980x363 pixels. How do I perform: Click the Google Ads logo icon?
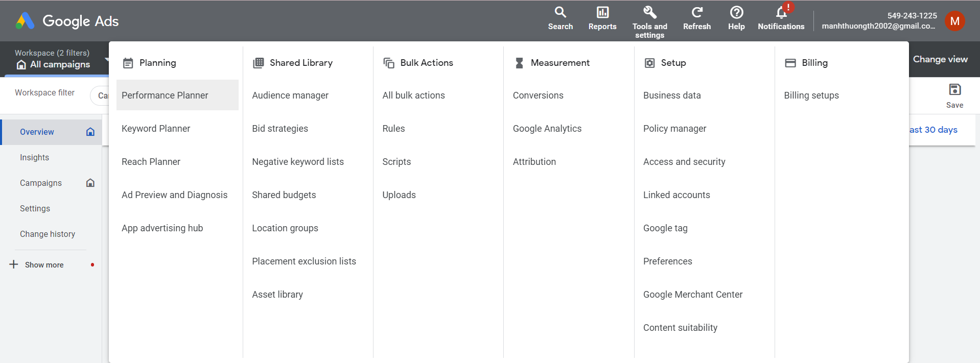point(25,21)
